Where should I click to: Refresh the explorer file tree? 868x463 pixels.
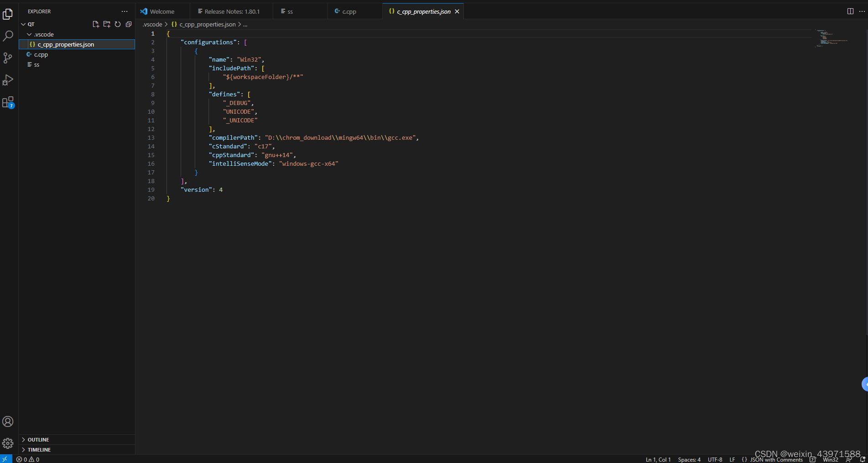click(x=118, y=24)
